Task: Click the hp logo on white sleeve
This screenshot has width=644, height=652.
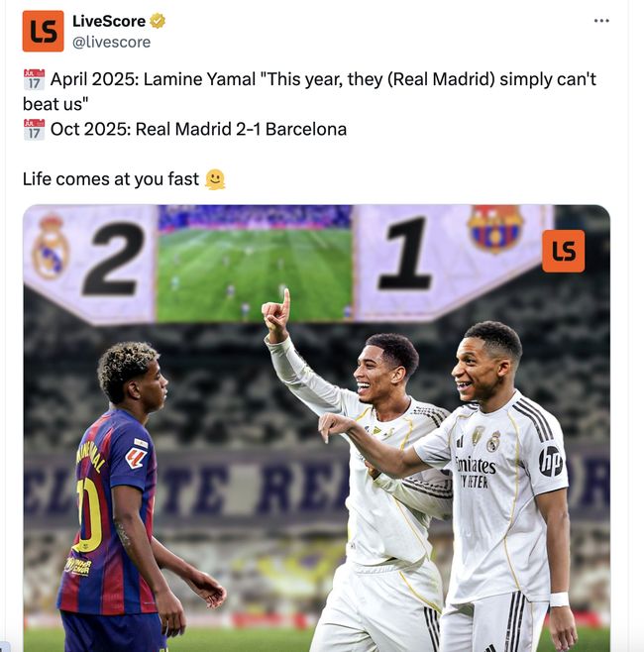Action: tap(551, 461)
